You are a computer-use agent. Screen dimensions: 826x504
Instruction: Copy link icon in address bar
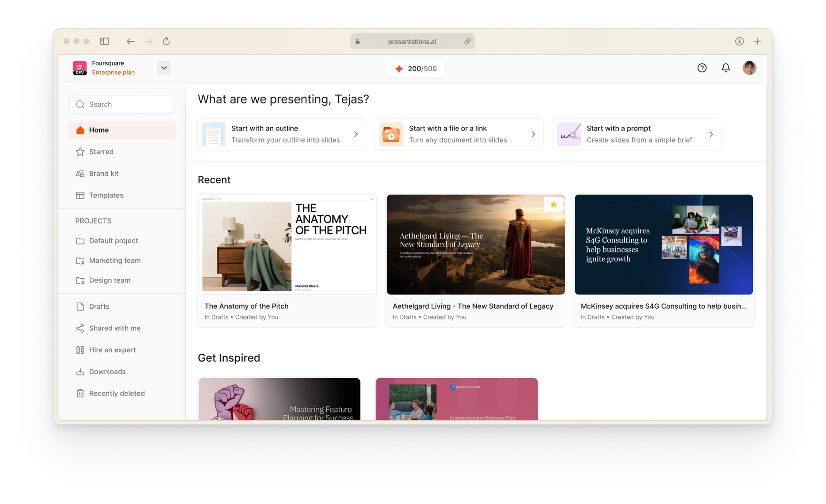point(467,41)
